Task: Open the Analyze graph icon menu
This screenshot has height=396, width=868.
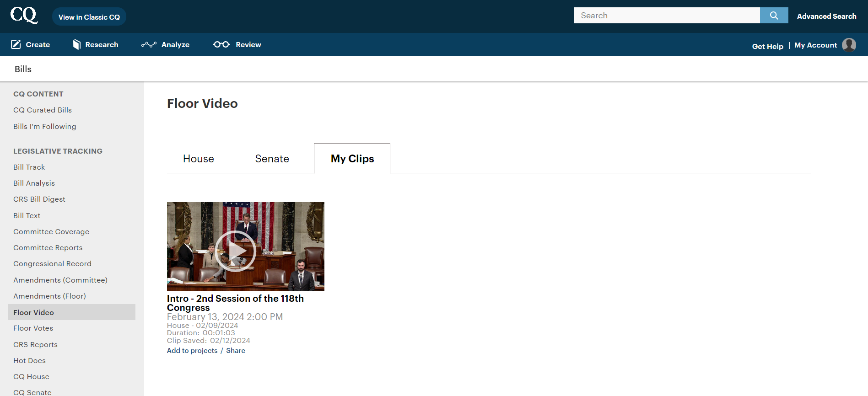Action: point(149,44)
